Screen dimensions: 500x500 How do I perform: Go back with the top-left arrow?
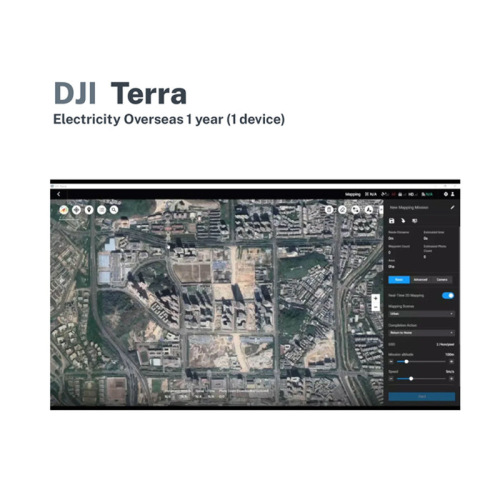point(59,194)
